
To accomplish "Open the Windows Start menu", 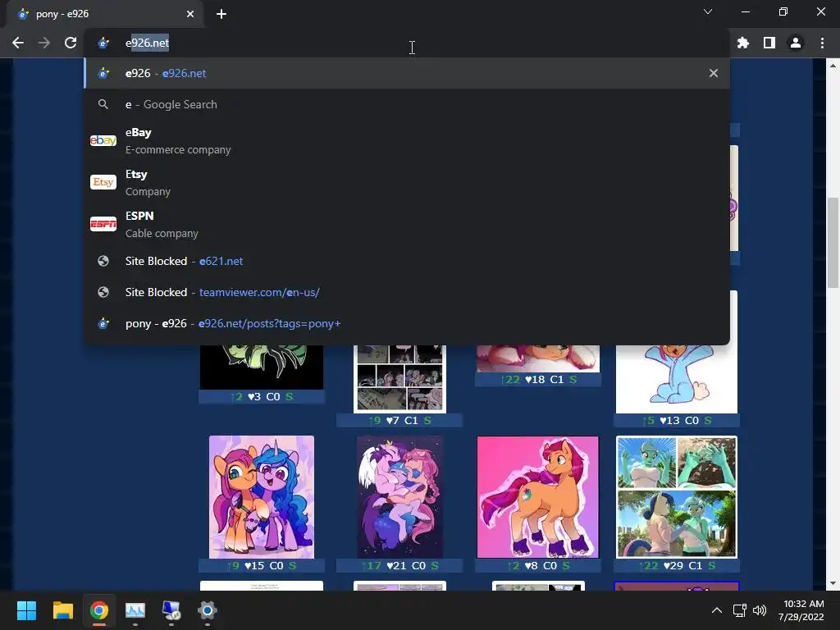I will (x=26, y=610).
